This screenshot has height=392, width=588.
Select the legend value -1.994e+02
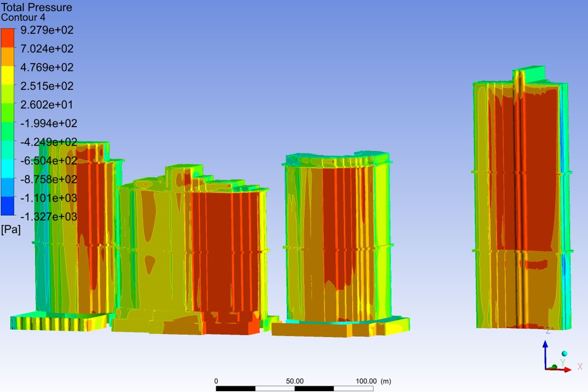click(x=49, y=123)
